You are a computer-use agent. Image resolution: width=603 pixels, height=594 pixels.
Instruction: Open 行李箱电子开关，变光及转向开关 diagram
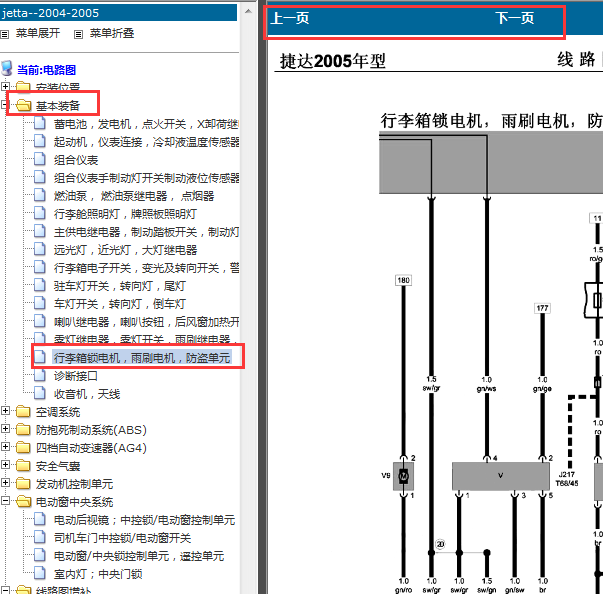(146, 268)
